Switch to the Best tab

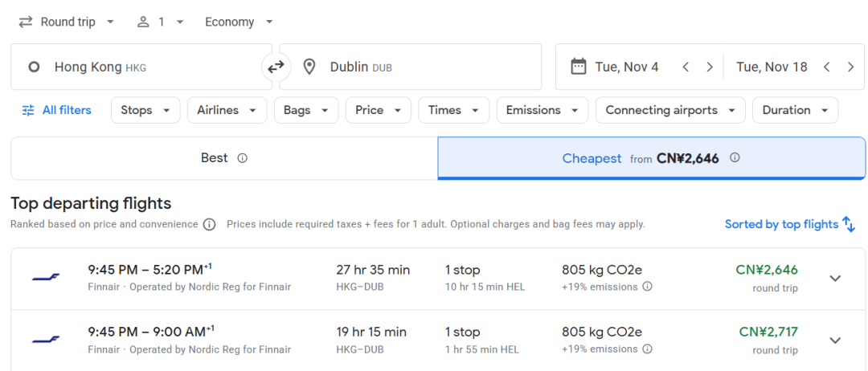[223, 158]
